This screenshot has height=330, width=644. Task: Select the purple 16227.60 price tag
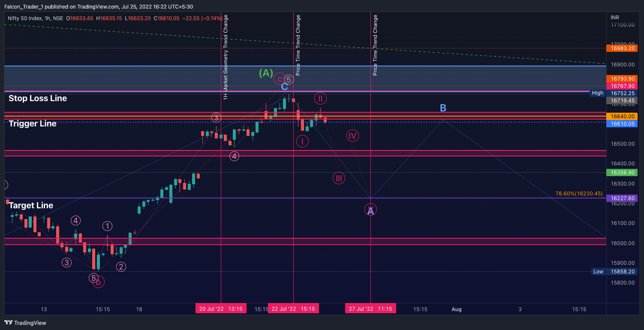click(x=622, y=198)
